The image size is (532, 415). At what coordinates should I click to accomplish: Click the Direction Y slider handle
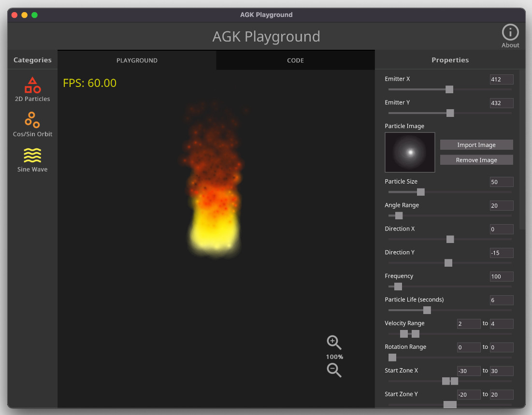[x=448, y=263]
